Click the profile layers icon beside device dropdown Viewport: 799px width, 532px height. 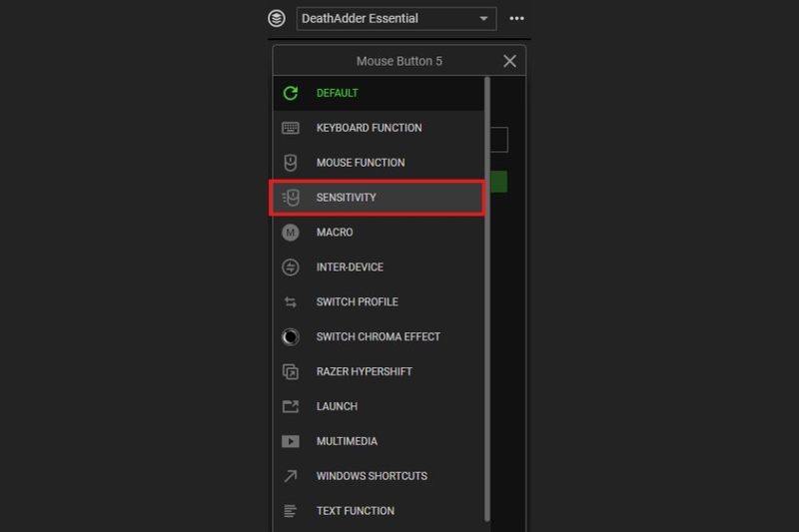click(x=277, y=18)
